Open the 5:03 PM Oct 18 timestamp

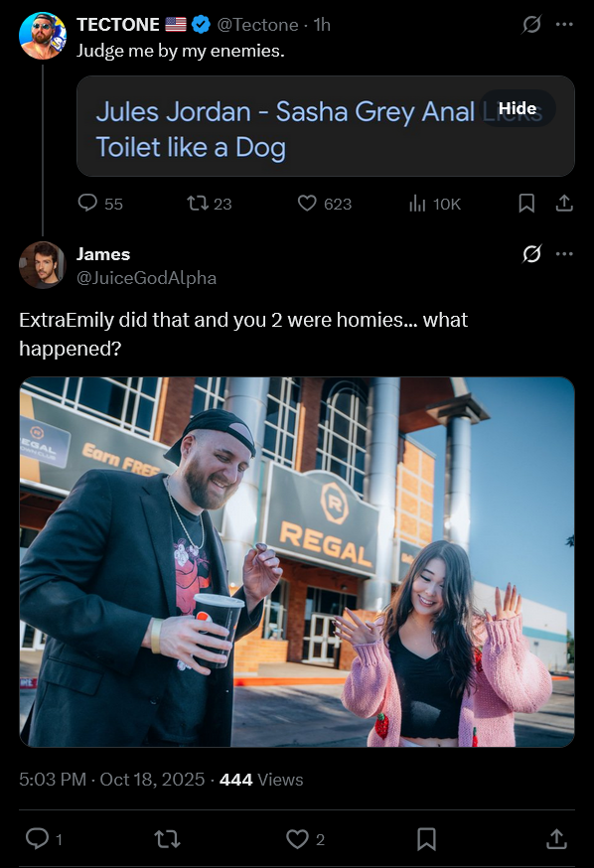(112, 780)
